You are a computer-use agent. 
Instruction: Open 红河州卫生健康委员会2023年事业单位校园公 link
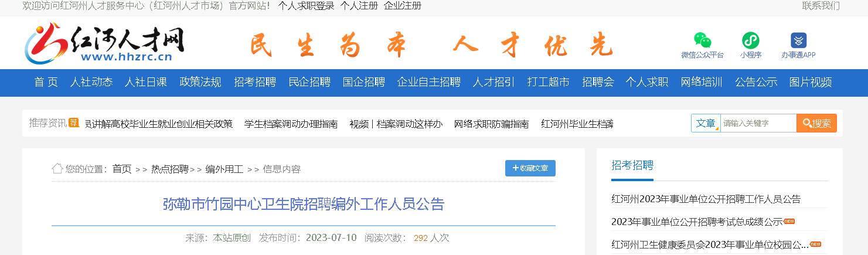[x=710, y=244]
